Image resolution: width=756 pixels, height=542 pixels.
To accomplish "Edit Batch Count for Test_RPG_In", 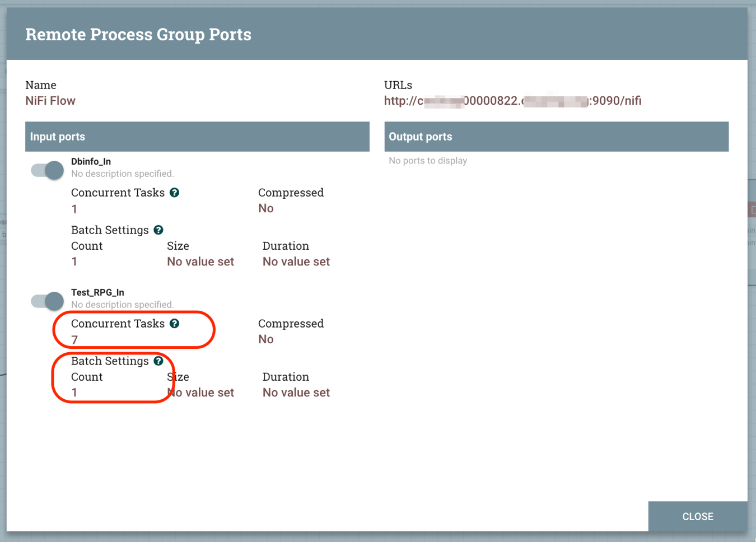I will tap(74, 393).
